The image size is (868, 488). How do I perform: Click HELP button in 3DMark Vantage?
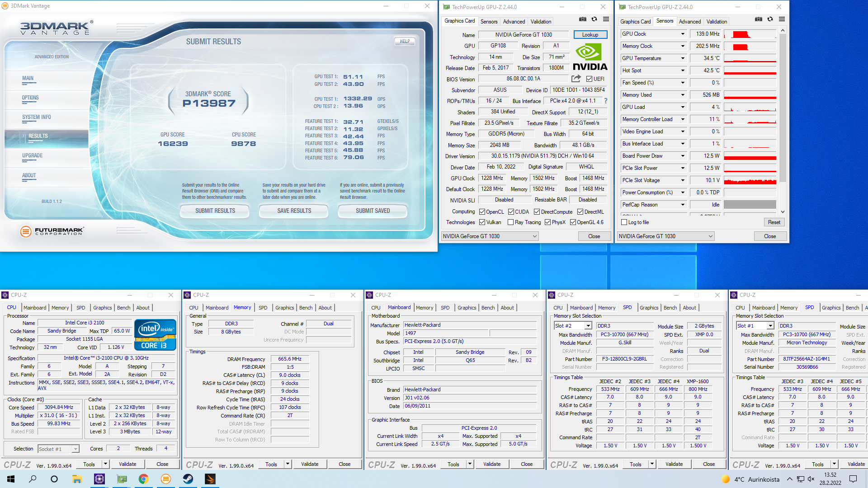pyautogui.click(x=405, y=41)
